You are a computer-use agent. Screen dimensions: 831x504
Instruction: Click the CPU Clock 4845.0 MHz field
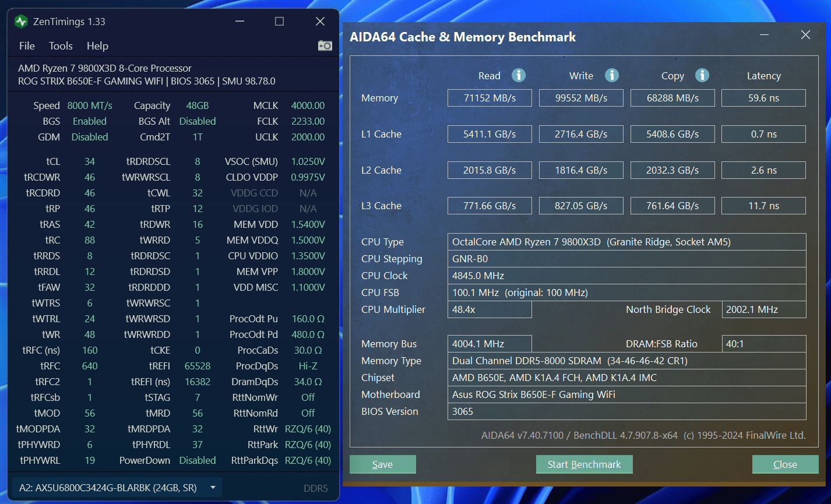tap(627, 276)
